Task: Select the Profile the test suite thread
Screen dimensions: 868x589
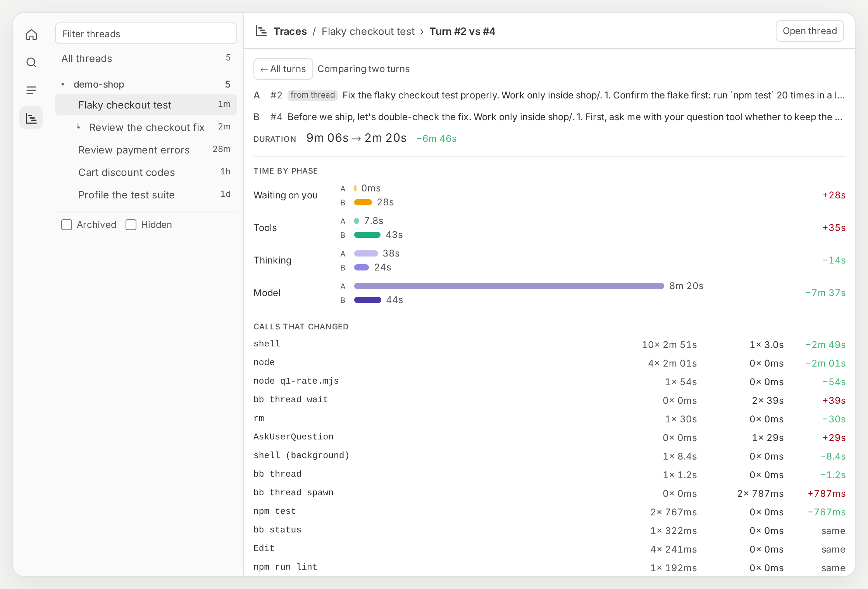Action: click(146, 195)
